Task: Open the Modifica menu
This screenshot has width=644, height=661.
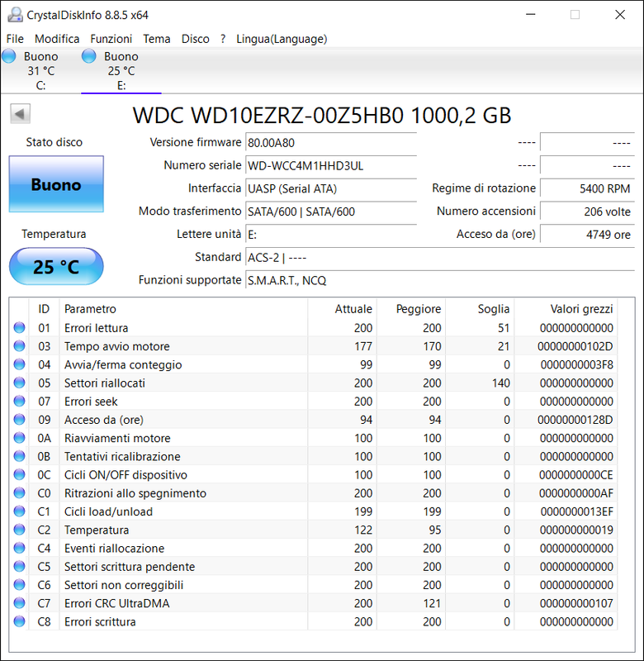Action: (57, 39)
